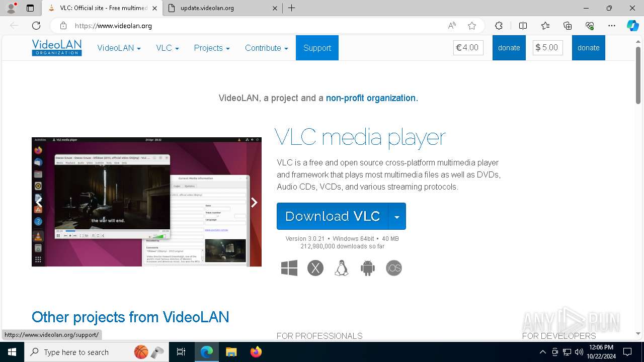Screen dimensions: 644x362
Task: Switch to VLC Official site tab
Action: (x=102, y=8)
